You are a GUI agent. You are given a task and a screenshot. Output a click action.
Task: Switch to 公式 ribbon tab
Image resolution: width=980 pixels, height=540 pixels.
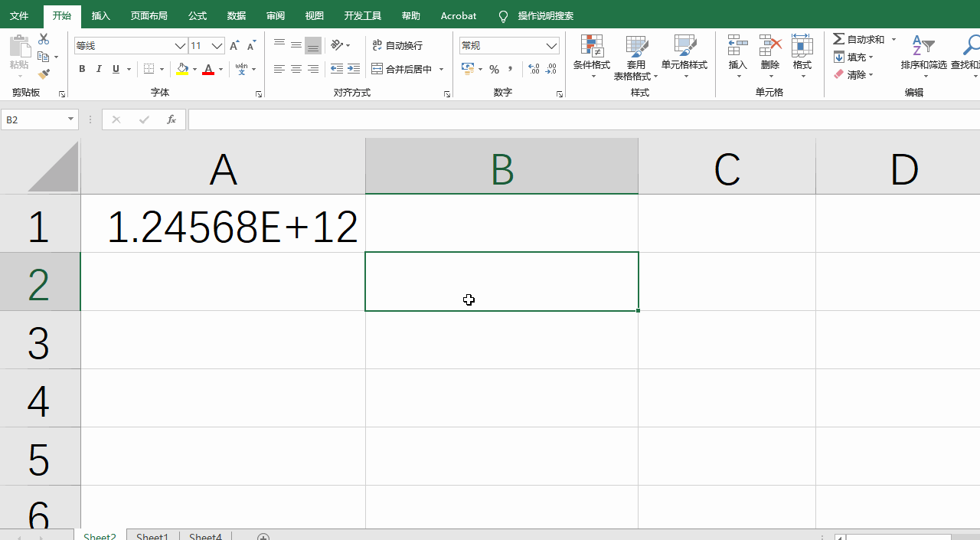coord(198,15)
